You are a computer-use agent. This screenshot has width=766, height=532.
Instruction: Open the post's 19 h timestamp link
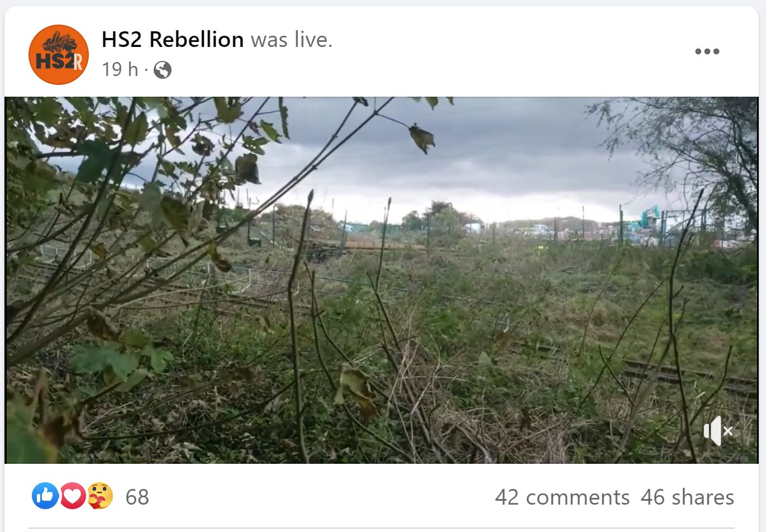120,70
